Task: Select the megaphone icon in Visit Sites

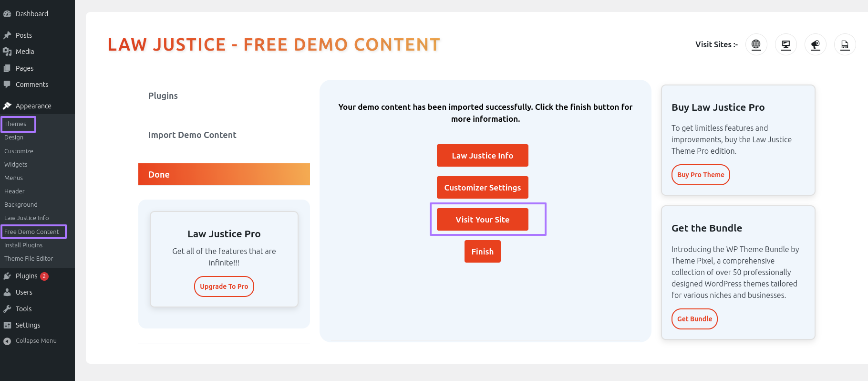Action: [x=816, y=44]
